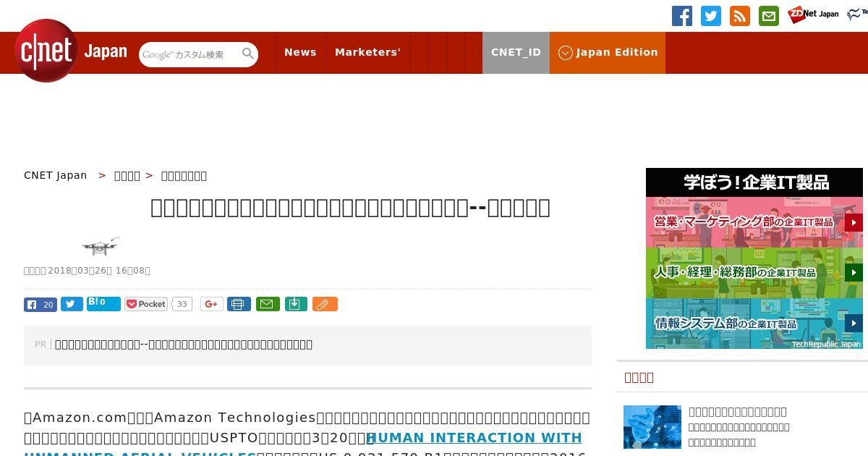868x456 pixels.
Task: Play arrow on sales marketing banner
Action: pyautogui.click(x=854, y=222)
